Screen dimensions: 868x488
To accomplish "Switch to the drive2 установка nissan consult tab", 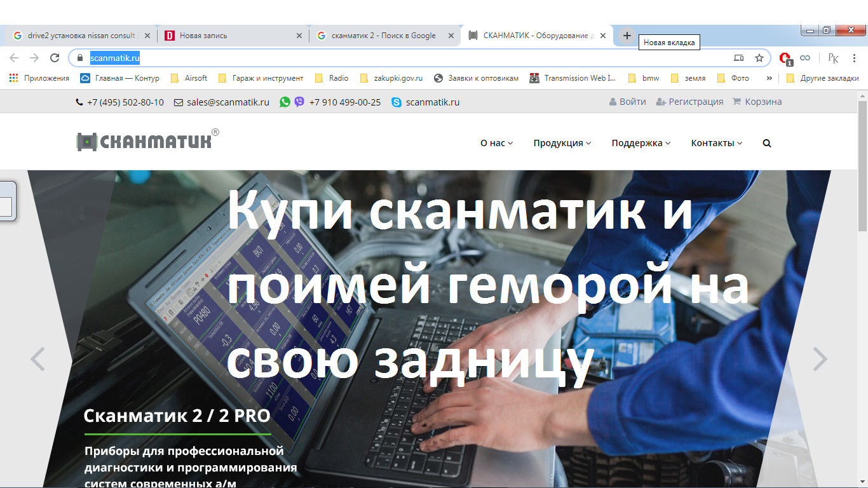I will click(x=81, y=36).
